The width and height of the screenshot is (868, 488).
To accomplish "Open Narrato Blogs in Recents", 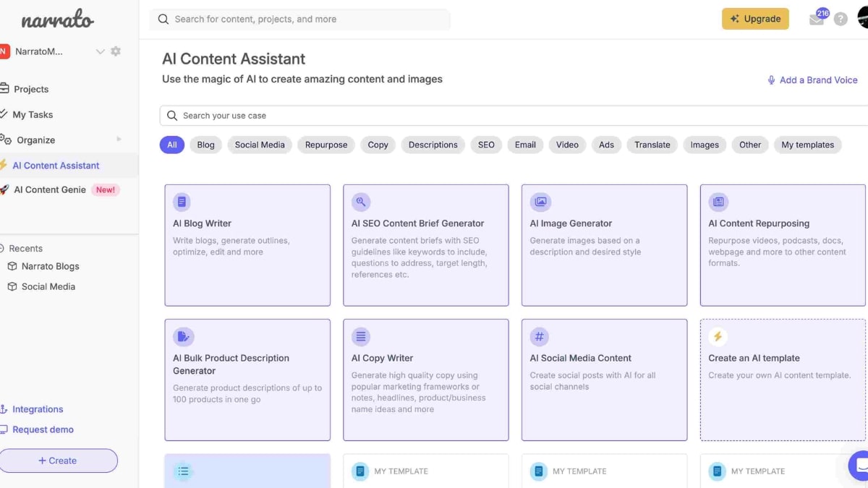I will [50, 266].
